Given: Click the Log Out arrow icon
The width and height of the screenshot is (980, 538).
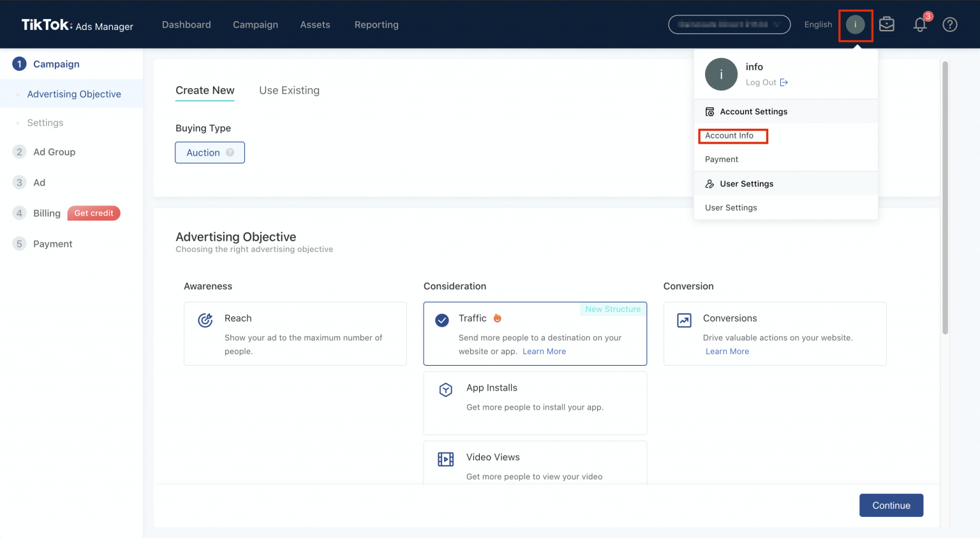Looking at the screenshot, I should click(784, 82).
